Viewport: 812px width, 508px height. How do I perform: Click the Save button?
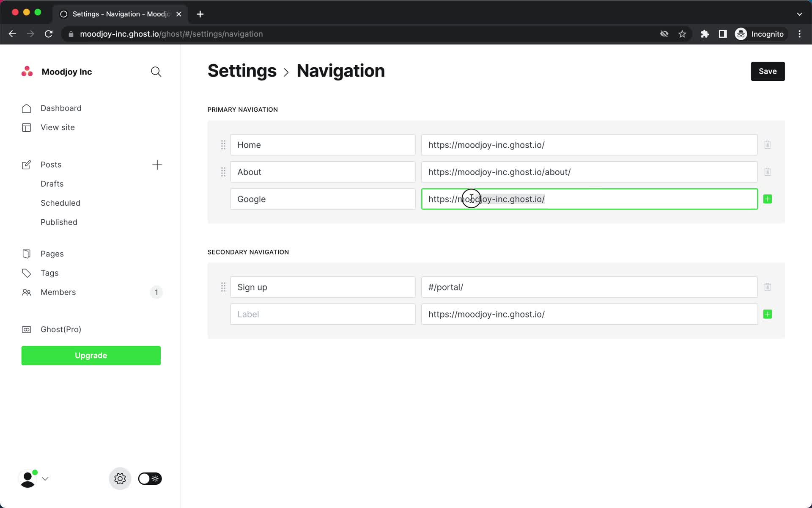click(768, 71)
